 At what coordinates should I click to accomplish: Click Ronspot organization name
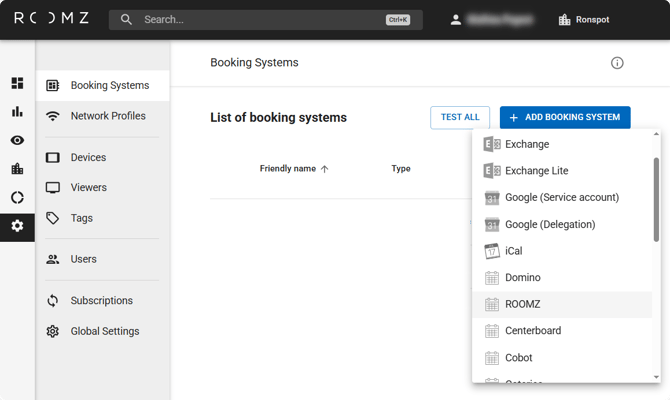point(592,20)
